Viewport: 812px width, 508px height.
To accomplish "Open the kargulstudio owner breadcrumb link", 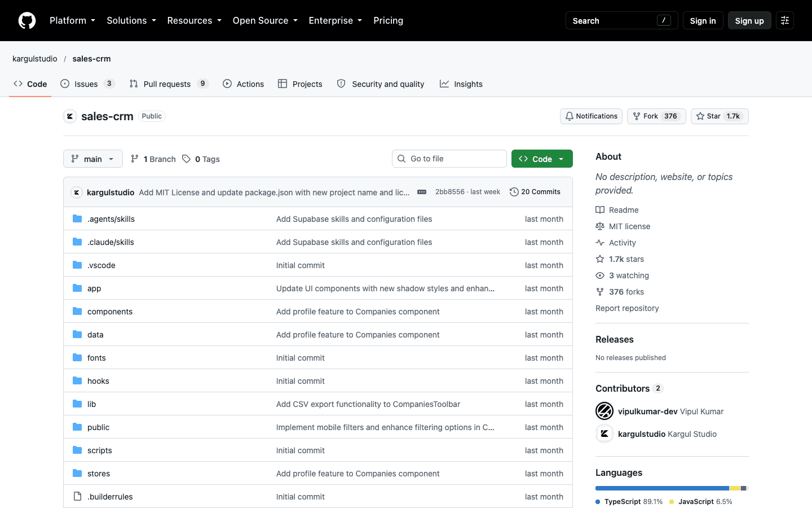I will coord(35,59).
